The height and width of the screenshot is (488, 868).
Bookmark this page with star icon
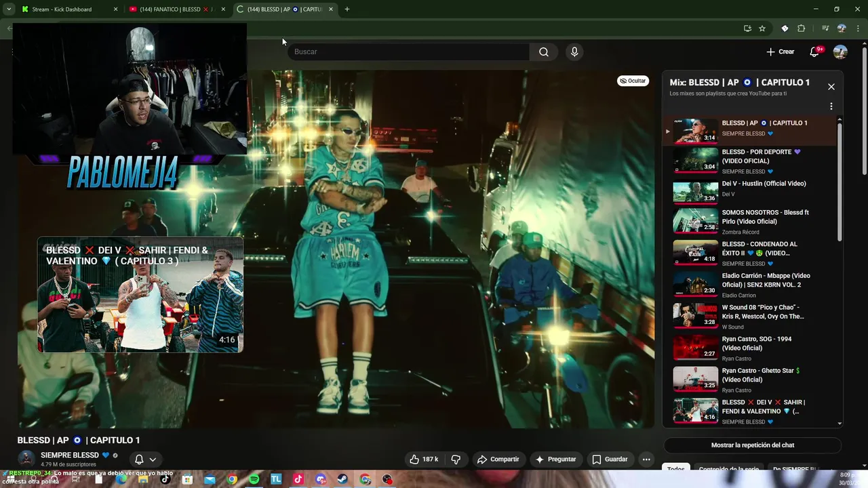click(x=762, y=28)
